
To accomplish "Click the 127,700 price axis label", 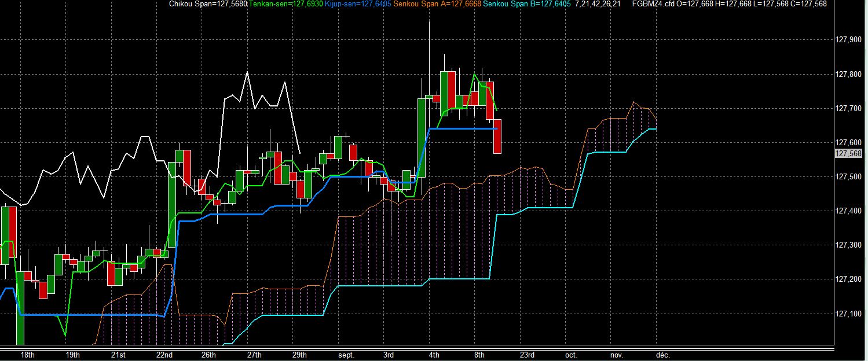I will tap(849, 108).
